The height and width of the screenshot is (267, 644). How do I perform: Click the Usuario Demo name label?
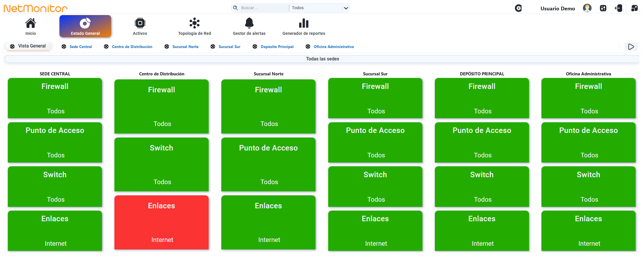pyautogui.click(x=558, y=8)
